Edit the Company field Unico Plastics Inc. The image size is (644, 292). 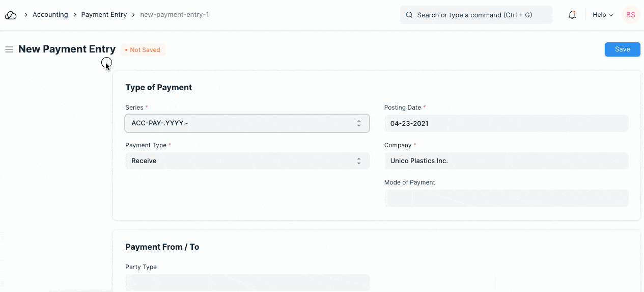pyautogui.click(x=506, y=161)
